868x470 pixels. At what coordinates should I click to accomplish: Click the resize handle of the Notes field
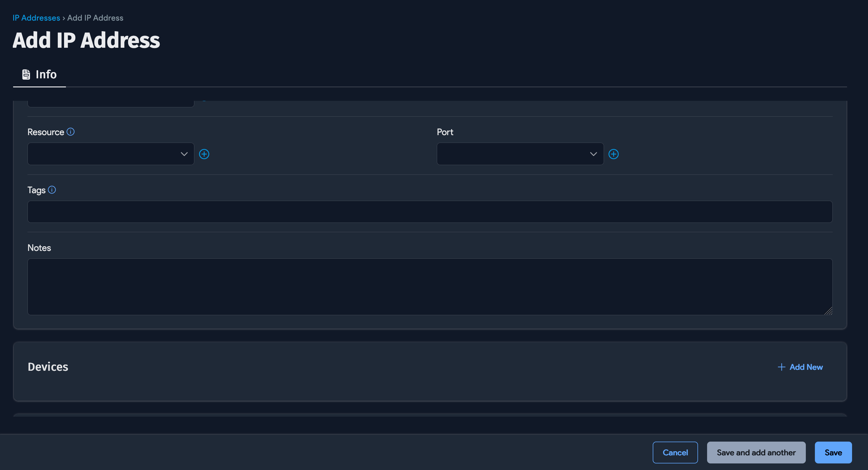(x=829, y=311)
